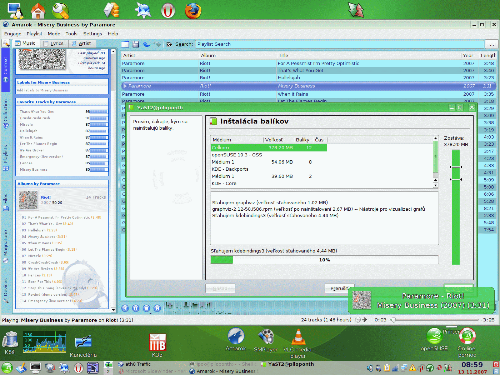This screenshot has width=500, height=375.
Task: Click the Riot! album cover thumbnail in Amarok
Action: (x=28, y=200)
